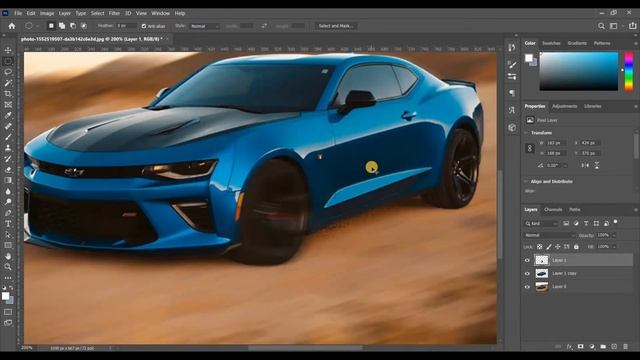Screen dimensions: 640x360
Task: Toggle lock all padlock icon
Action: coord(576,247)
